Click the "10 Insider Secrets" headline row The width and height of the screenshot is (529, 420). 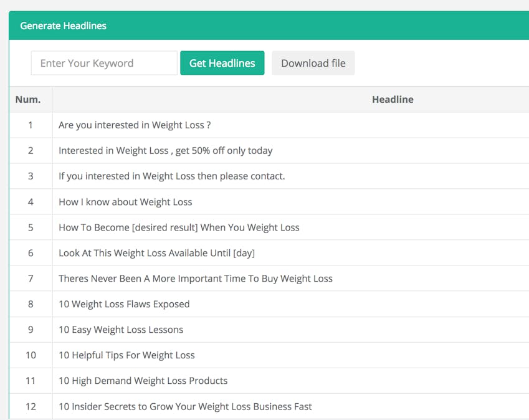coord(185,406)
